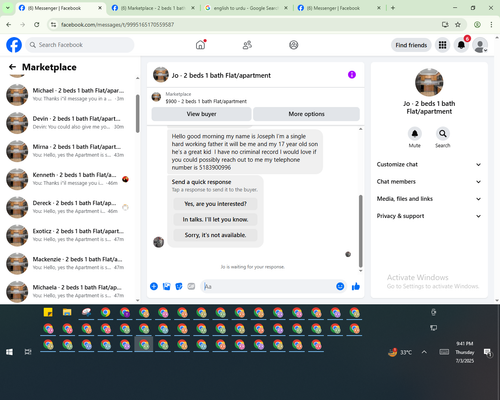Send quick response 'In talks. I'll let you know.'
This screenshot has width=500, height=400.
coord(215,219)
